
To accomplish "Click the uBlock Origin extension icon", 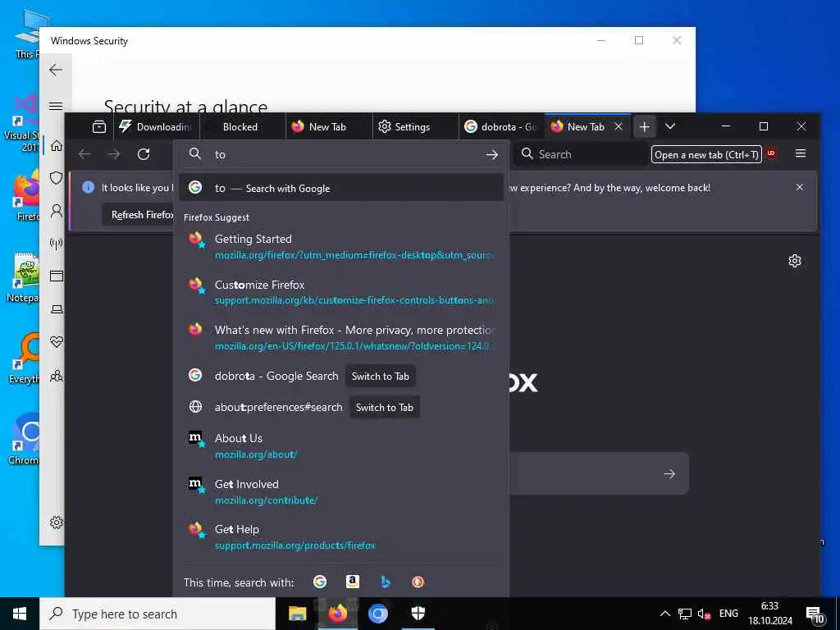I will [771, 153].
